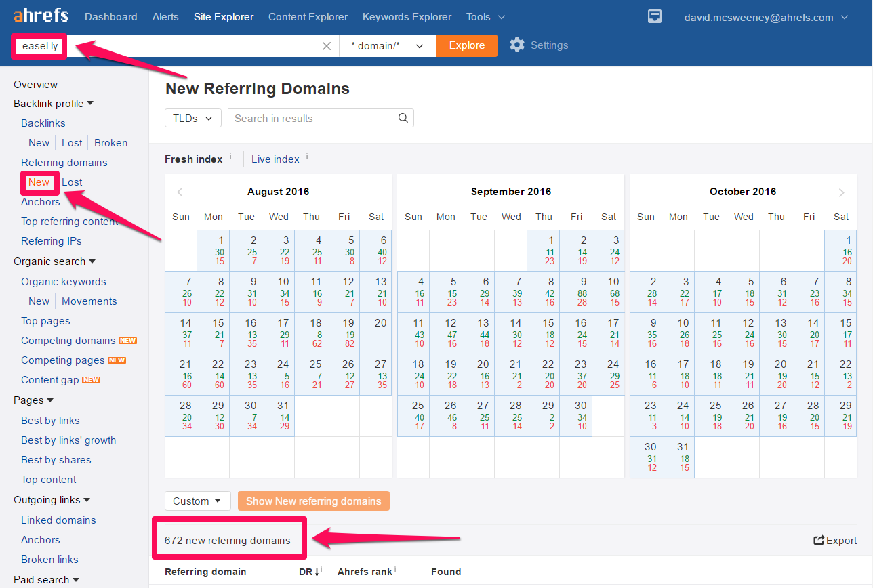Open Best by links sidebar link
Viewport: 873px width, 588px height.
pyautogui.click(x=50, y=421)
